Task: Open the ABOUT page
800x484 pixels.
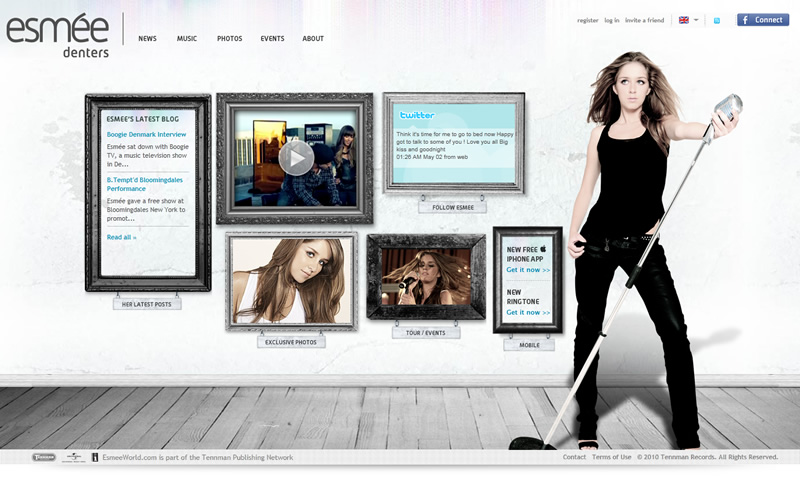Action: 313,38
